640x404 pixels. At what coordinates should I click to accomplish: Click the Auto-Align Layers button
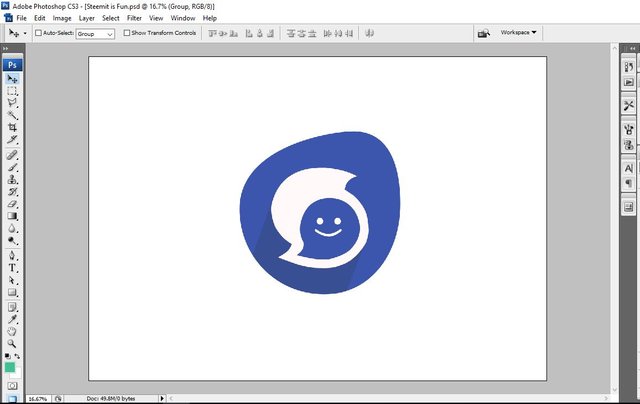coord(369,33)
